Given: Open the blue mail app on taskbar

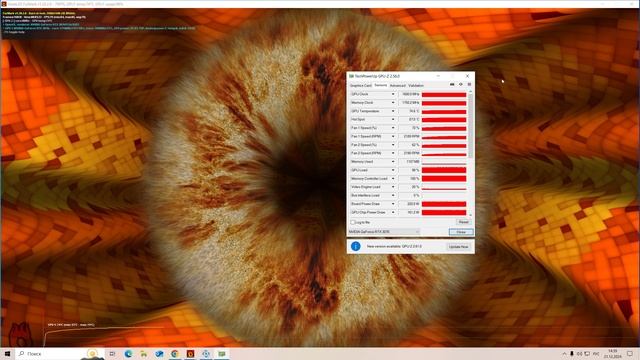Looking at the screenshot, I should pyautogui.click(x=159, y=353).
